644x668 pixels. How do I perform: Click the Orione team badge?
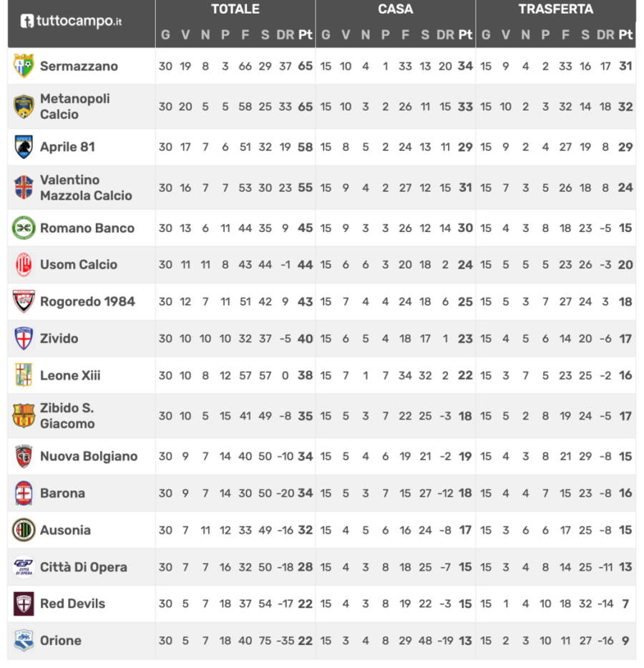24,641
